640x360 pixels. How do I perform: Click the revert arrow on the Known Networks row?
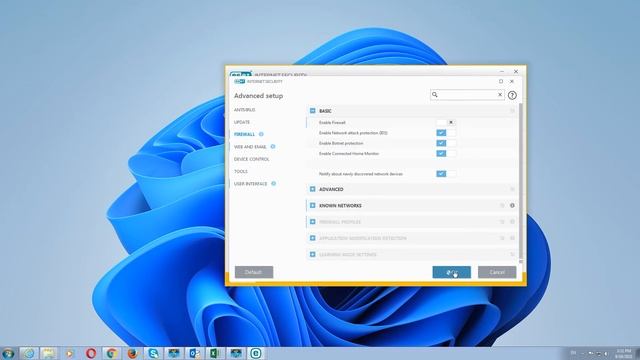(502, 206)
